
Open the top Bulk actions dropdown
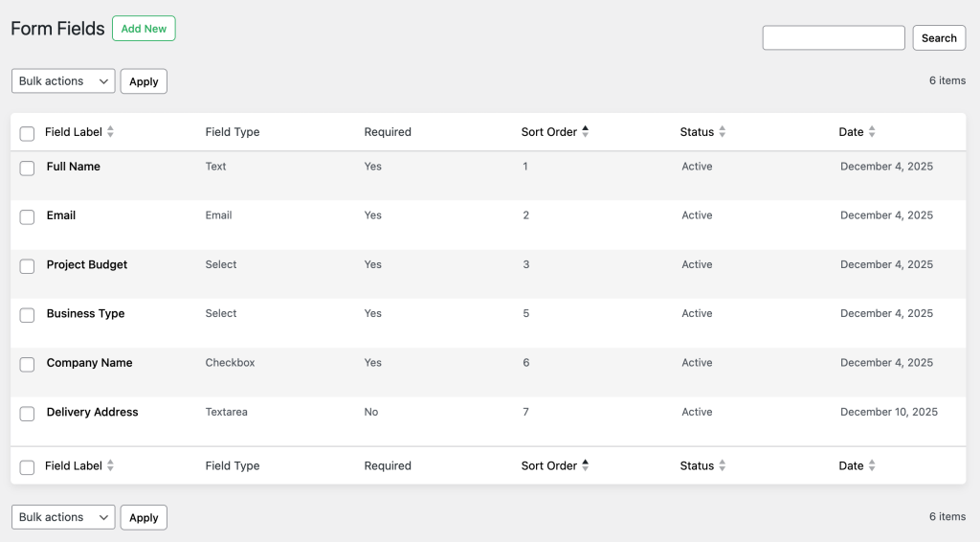pos(63,81)
